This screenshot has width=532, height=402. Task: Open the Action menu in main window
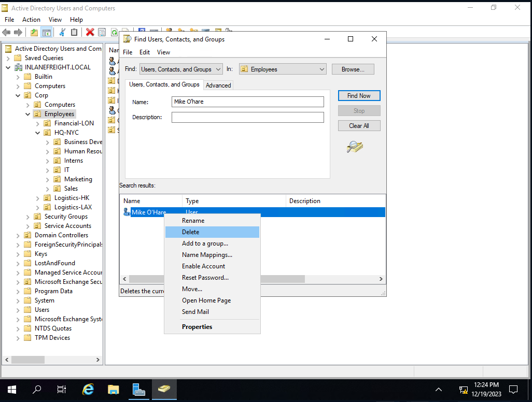tap(31, 20)
